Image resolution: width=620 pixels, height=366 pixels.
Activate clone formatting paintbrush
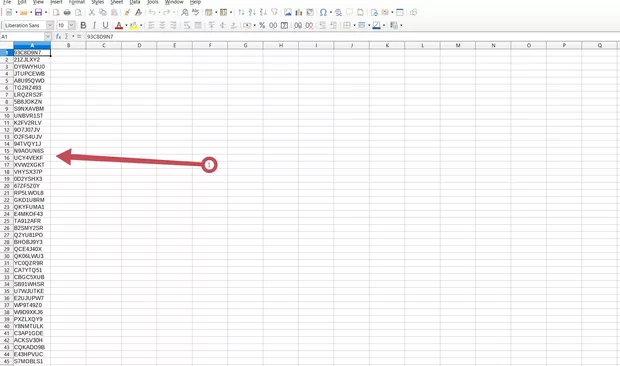(127, 13)
